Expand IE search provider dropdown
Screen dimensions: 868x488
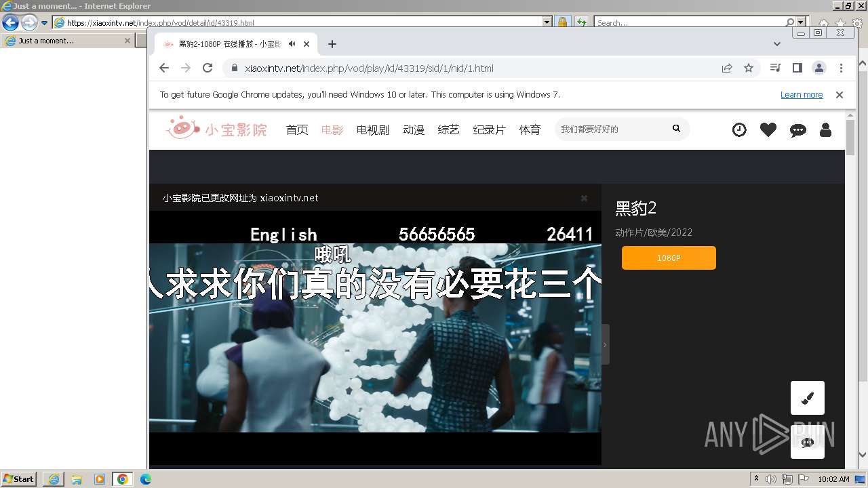801,22
